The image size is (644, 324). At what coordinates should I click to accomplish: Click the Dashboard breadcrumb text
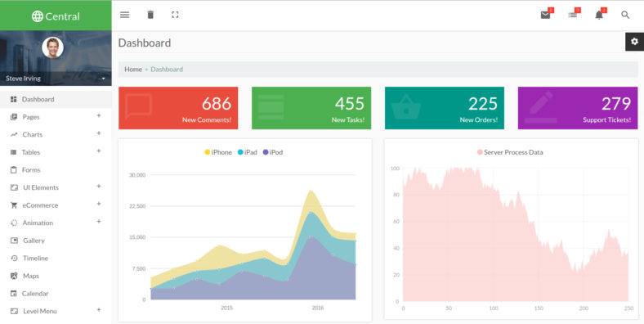tap(167, 70)
